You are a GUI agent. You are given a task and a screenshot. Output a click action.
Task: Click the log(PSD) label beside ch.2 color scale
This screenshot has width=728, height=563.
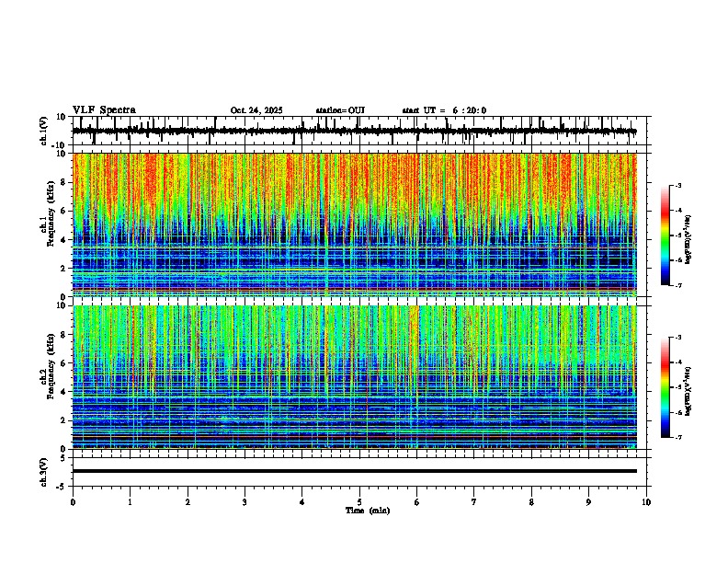(688, 391)
